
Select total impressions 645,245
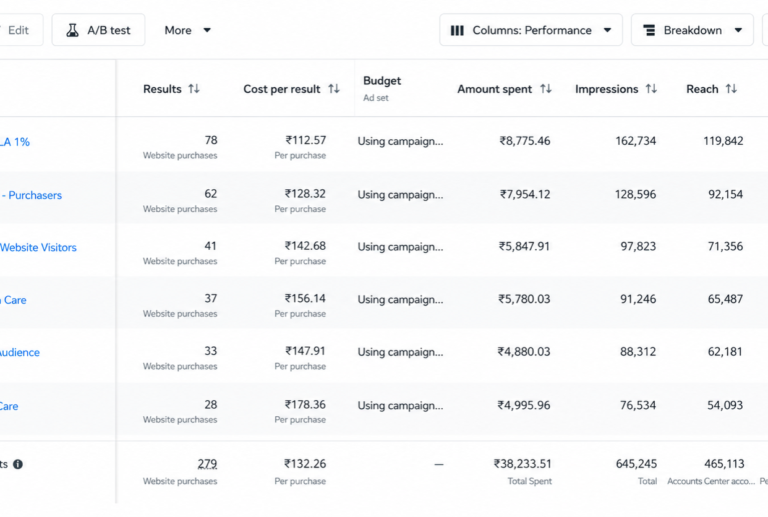[636, 464]
